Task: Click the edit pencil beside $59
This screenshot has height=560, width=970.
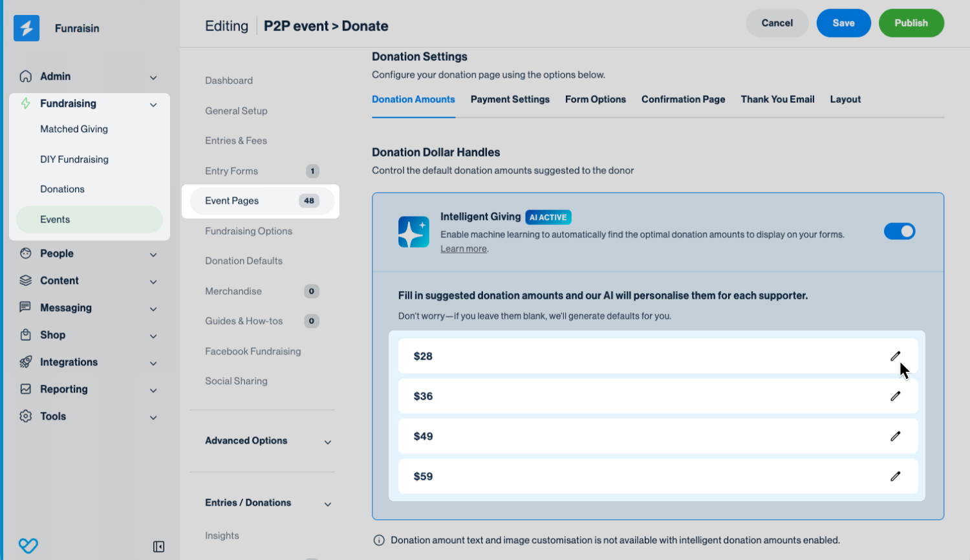Action: pyautogui.click(x=895, y=477)
